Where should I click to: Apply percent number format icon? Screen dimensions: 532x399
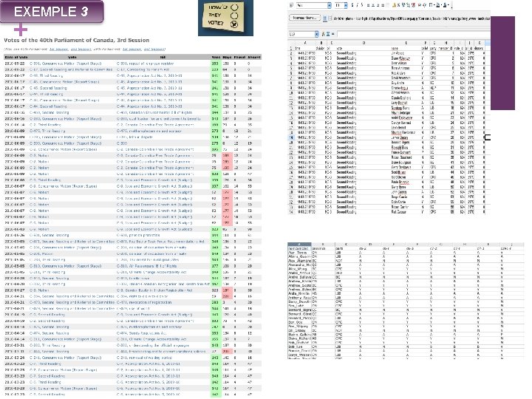[398, 5]
